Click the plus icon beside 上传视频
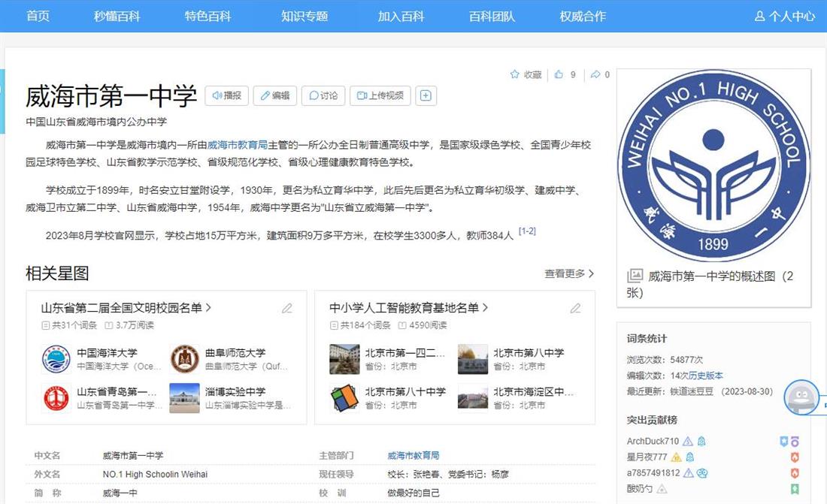Screen dimensions: 827x504 point(426,95)
